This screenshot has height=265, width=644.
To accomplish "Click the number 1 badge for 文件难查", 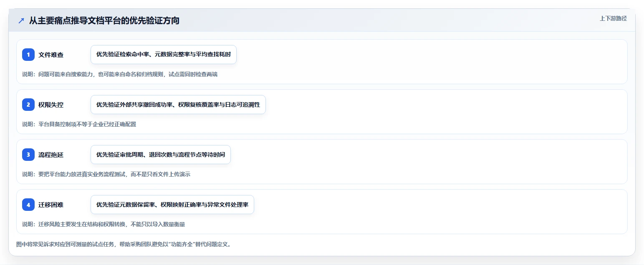I will click(x=28, y=55).
